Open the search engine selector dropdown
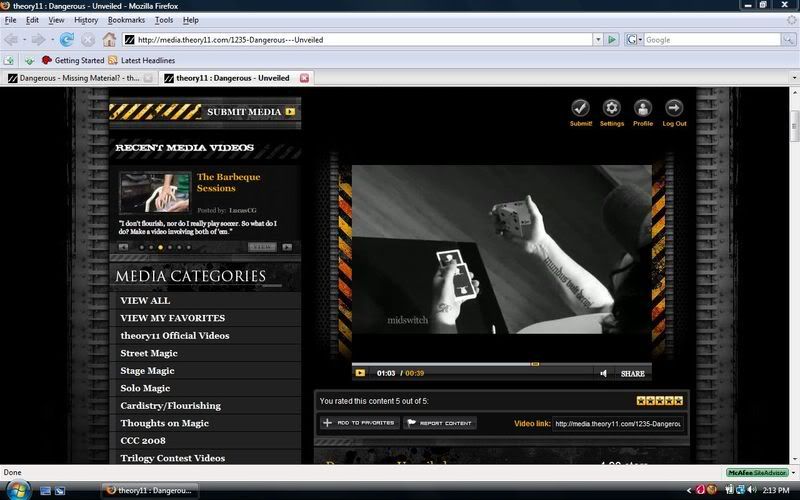Viewport: 800px width, 500px height. point(634,39)
